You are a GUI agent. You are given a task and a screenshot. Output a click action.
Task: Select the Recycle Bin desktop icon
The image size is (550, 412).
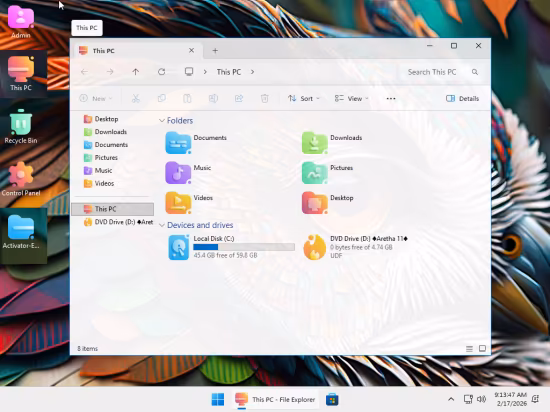pos(21,127)
